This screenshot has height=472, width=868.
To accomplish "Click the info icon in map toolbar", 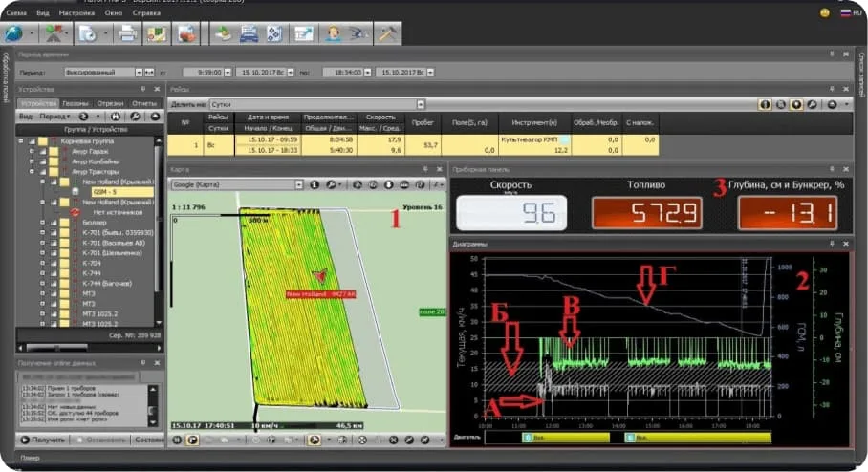I will [315, 183].
